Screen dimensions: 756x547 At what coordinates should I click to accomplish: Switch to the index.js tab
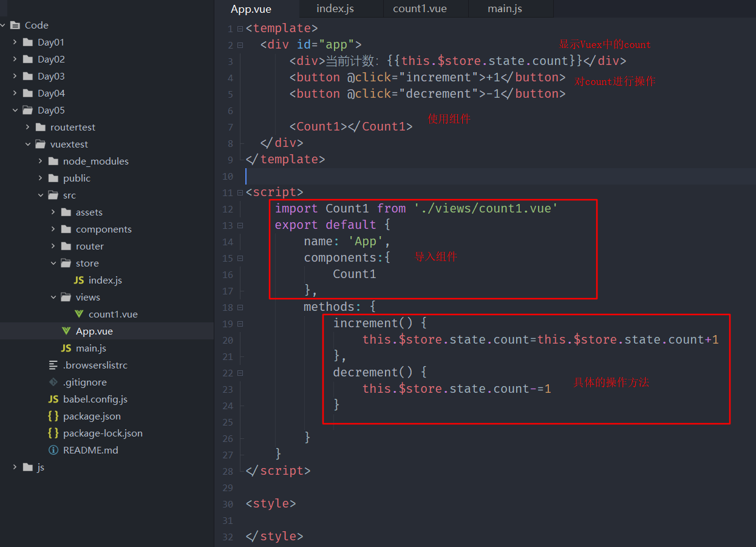335,8
